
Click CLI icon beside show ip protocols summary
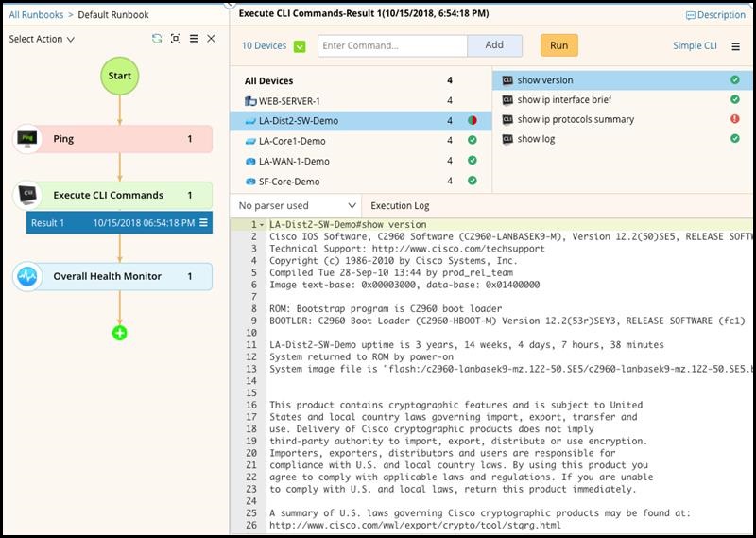coord(507,119)
